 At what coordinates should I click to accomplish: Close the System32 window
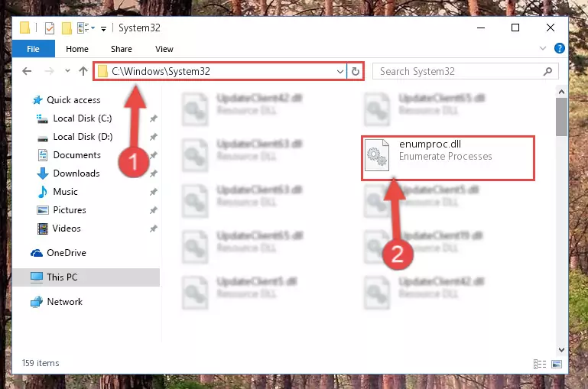[550, 28]
